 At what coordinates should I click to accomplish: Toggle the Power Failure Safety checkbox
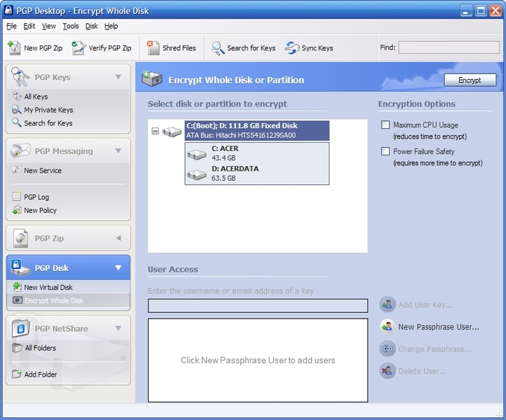pyautogui.click(x=385, y=151)
